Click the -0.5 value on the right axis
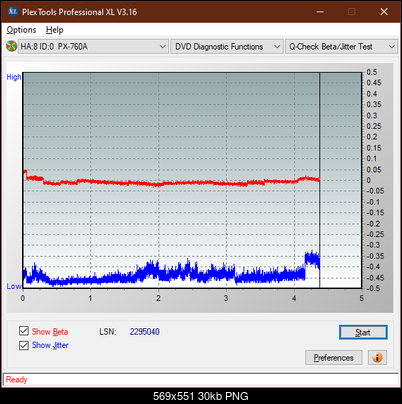This screenshot has height=404, width=402. tap(373, 289)
